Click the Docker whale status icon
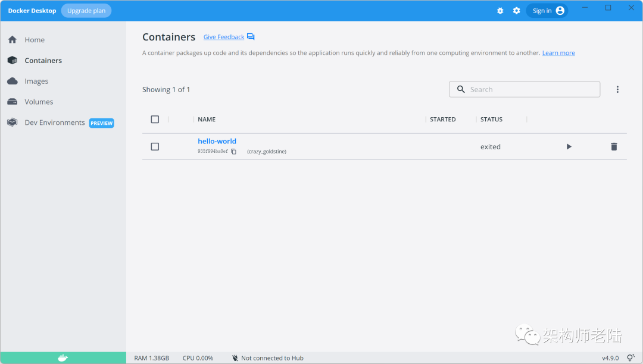The height and width of the screenshot is (364, 643). point(63,358)
